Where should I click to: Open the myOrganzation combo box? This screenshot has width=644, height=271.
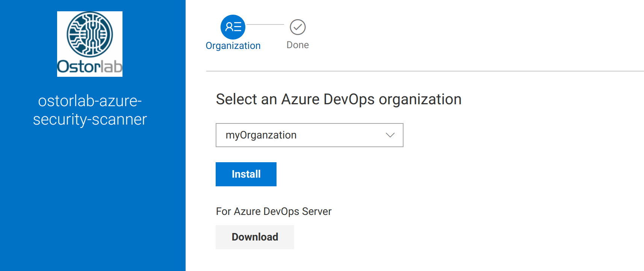(x=301, y=135)
